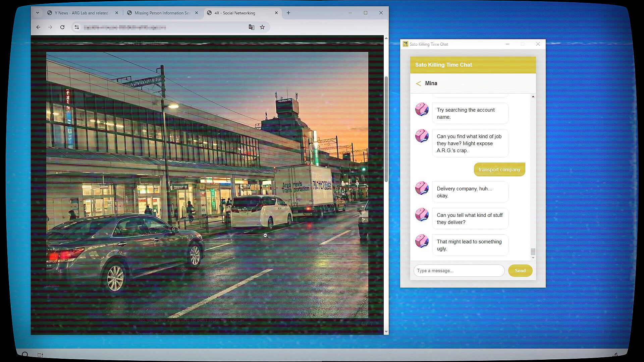Click the enlarged station photo
Viewport: 644px width, 362px height.
207,185
